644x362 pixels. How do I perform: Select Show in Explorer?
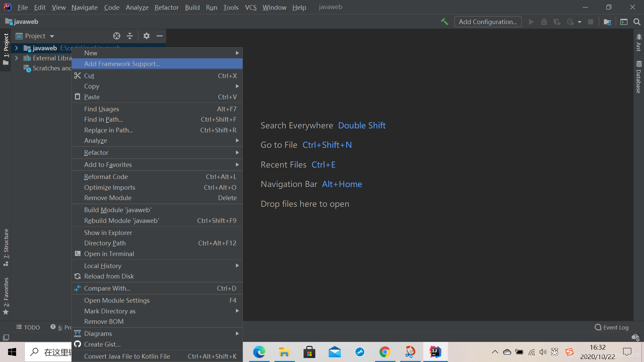(x=157, y=233)
